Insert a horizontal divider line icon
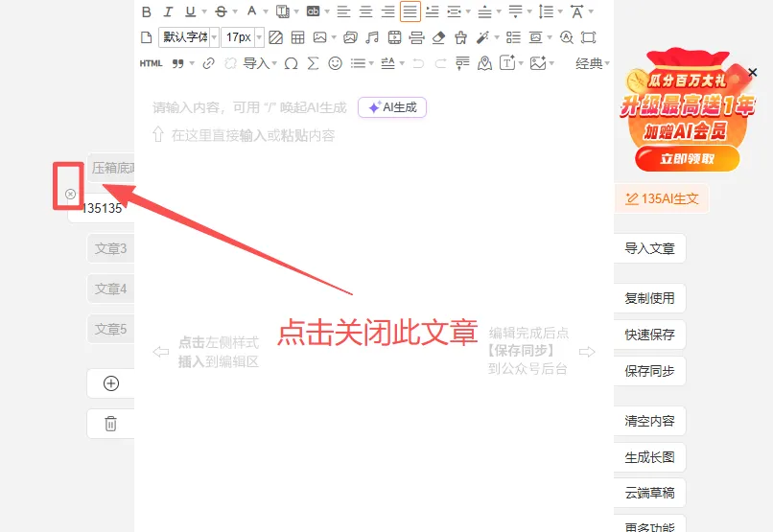The width and height of the screenshot is (773, 532). click(416, 37)
